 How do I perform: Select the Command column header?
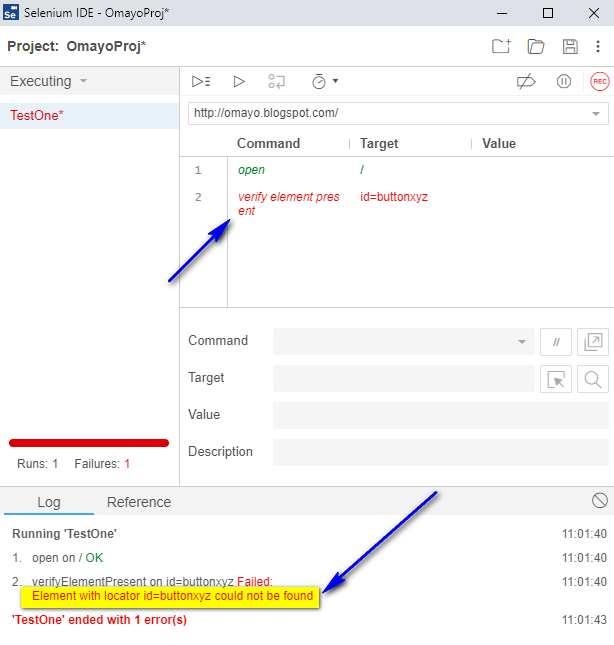click(x=269, y=144)
